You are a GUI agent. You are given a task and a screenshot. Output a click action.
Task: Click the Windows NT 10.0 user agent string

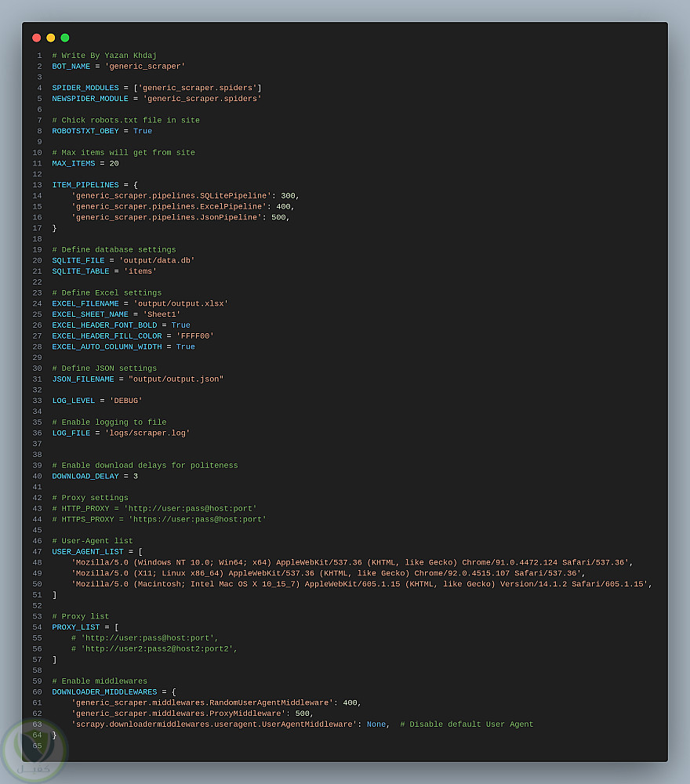[x=350, y=563]
